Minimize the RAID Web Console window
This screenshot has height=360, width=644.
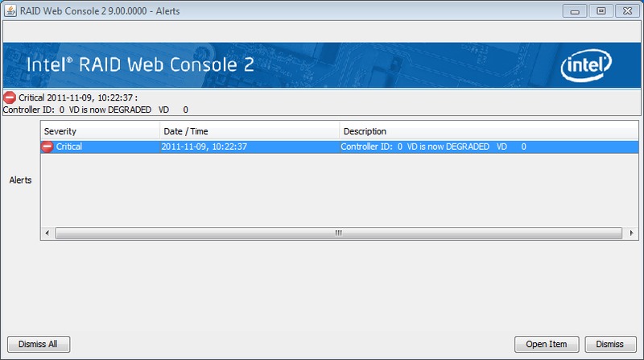(x=577, y=10)
